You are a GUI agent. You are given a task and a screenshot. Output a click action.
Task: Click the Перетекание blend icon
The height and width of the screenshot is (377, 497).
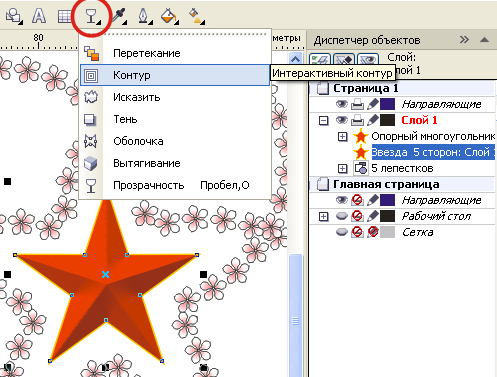pyautogui.click(x=91, y=54)
